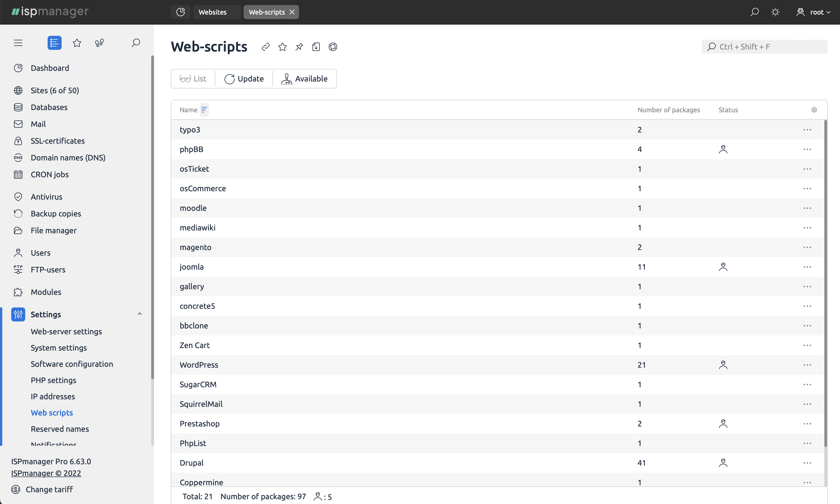Open IP addresses submenu item
Viewport: 840px width, 504px height.
click(x=53, y=397)
